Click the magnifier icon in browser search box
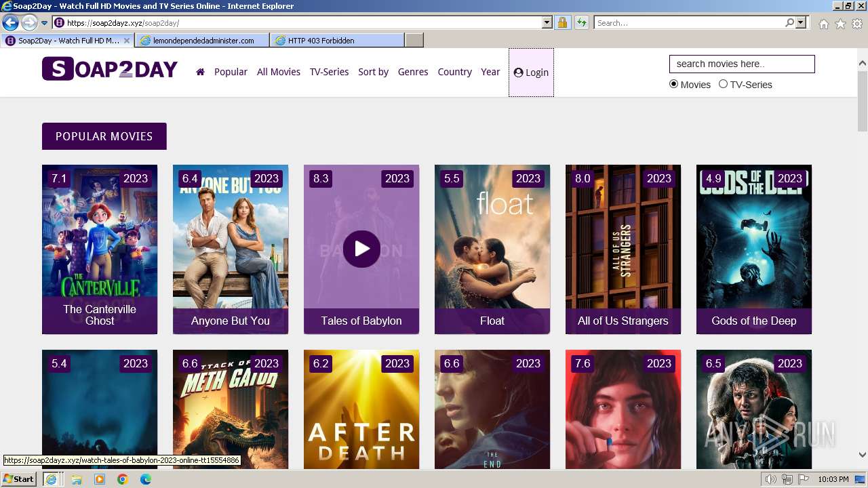868x488 pixels. pos(789,23)
